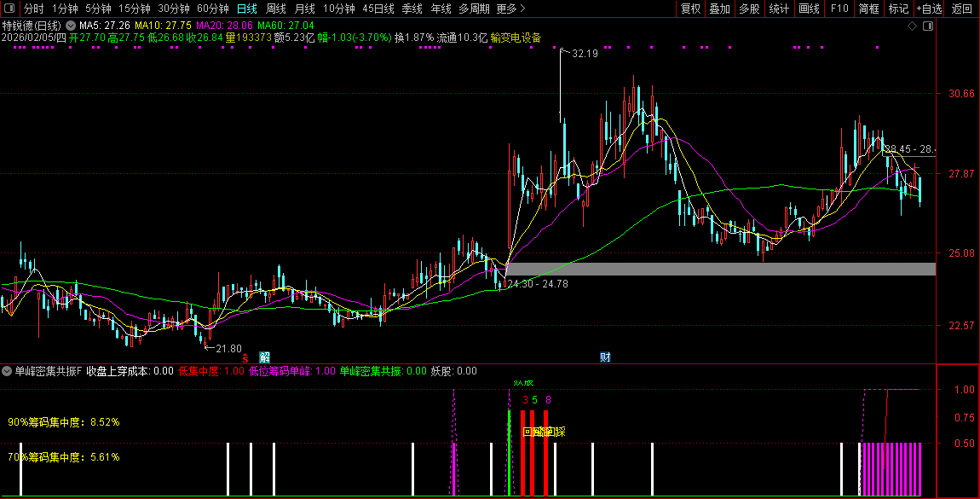Open the 多周期 multi-period view

(474, 9)
